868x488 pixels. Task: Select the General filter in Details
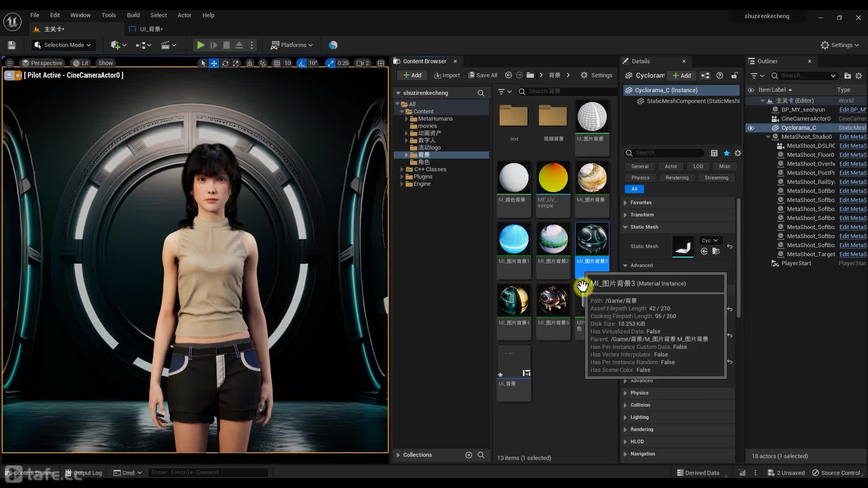tap(640, 166)
